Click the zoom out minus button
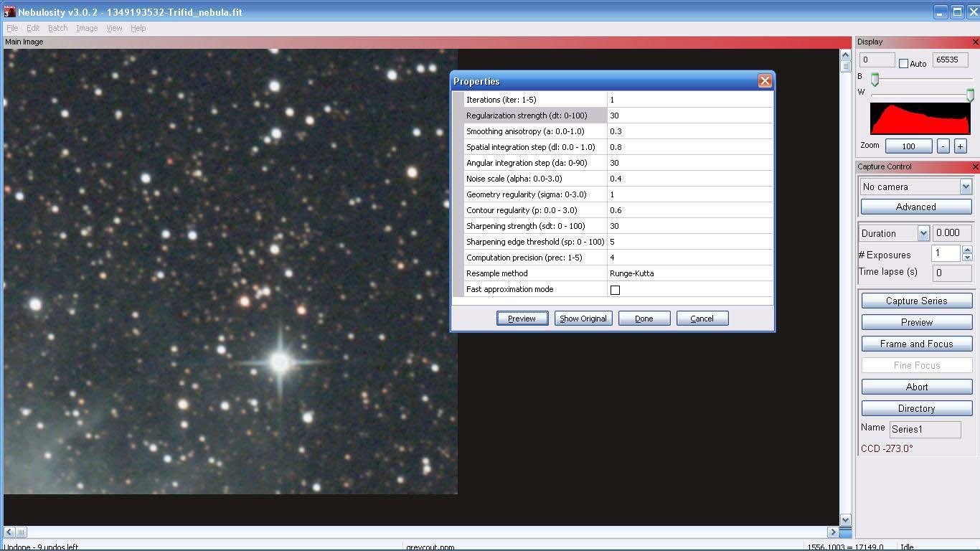Viewport: 980px width, 551px height. [x=943, y=146]
